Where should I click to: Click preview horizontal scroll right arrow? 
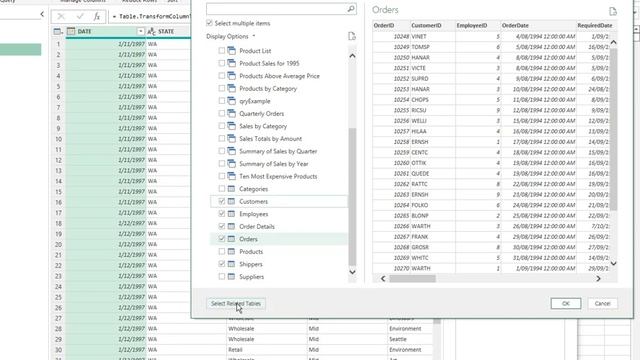coord(598,278)
